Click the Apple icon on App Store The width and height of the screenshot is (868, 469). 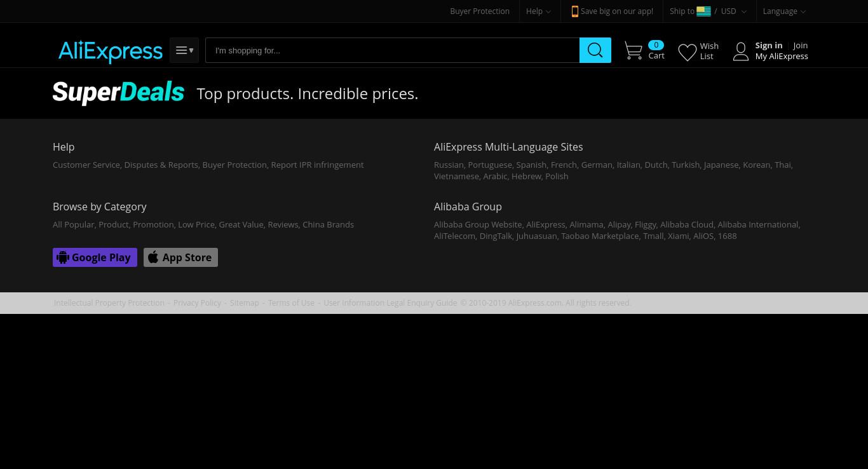pyautogui.click(x=153, y=257)
